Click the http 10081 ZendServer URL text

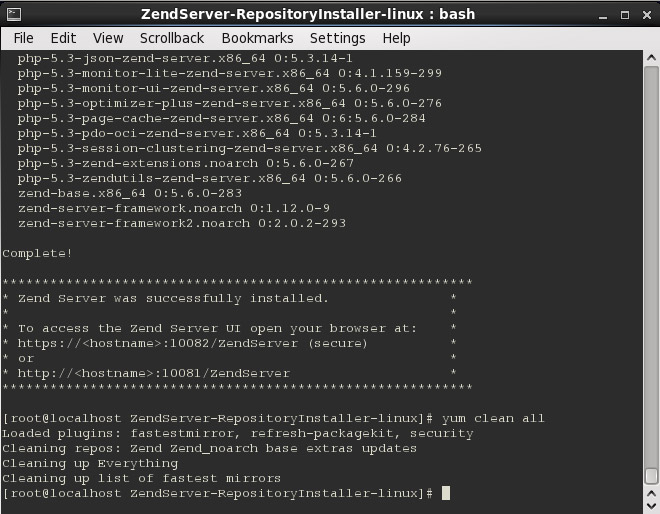coord(154,373)
